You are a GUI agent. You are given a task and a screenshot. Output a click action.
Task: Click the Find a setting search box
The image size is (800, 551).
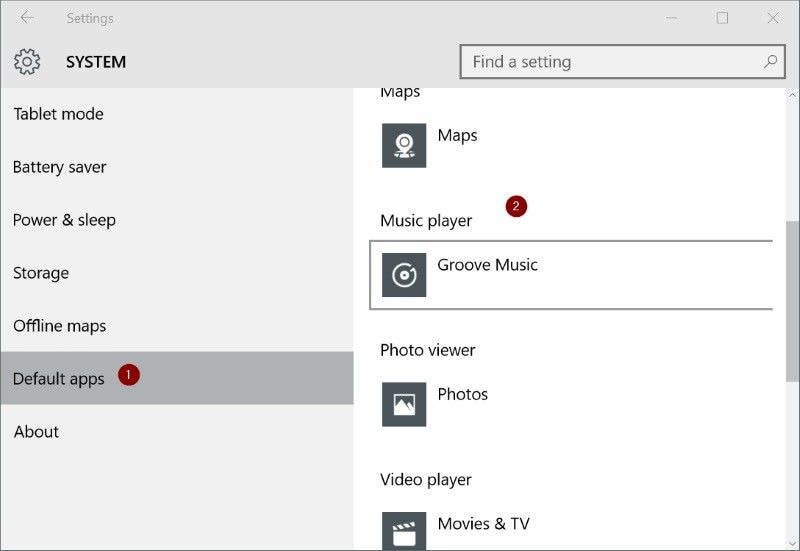(x=610, y=62)
